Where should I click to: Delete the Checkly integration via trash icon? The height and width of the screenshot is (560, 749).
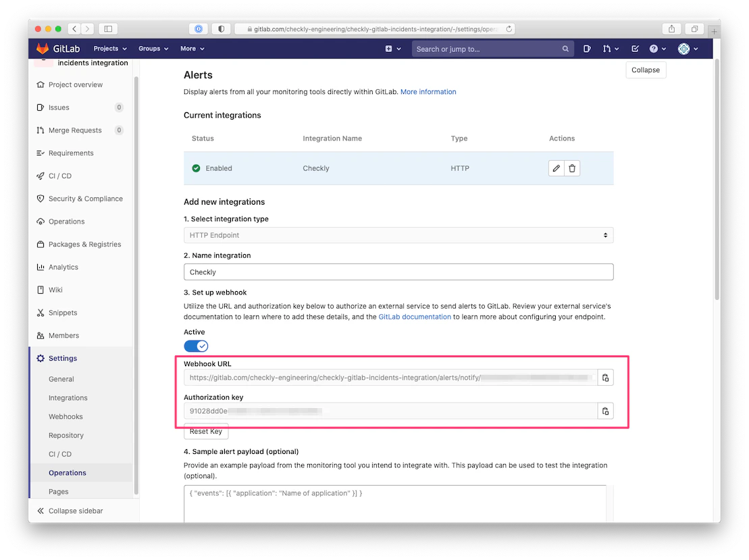tap(572, 168)
